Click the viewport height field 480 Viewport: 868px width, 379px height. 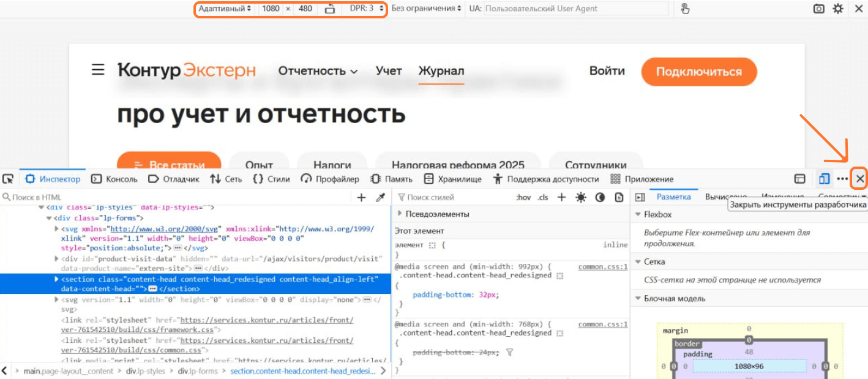[305, 9]
